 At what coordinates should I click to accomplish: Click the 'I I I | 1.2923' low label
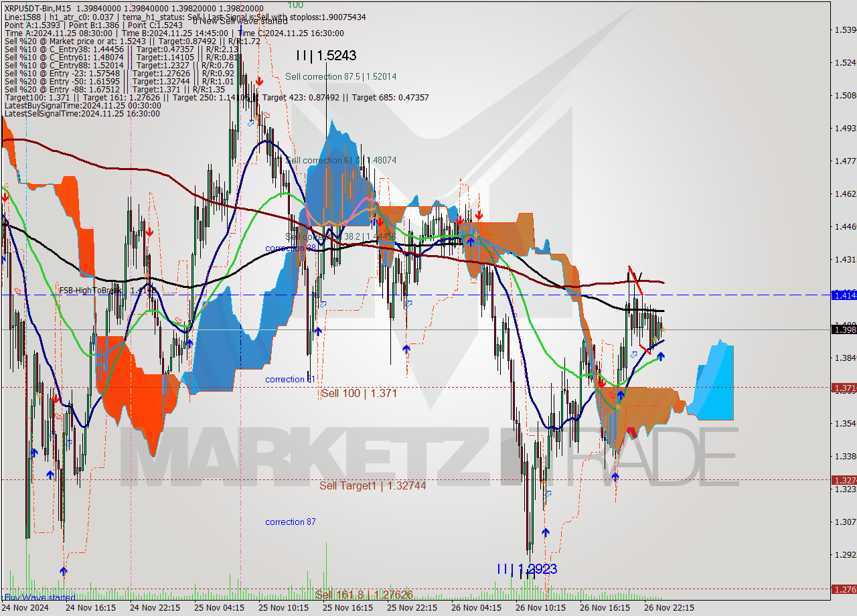click(527, 568)
